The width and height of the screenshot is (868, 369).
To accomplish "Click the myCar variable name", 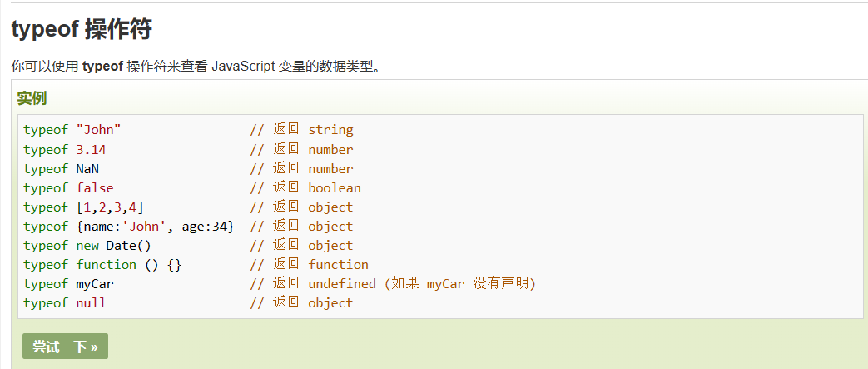I will (95, 284).
